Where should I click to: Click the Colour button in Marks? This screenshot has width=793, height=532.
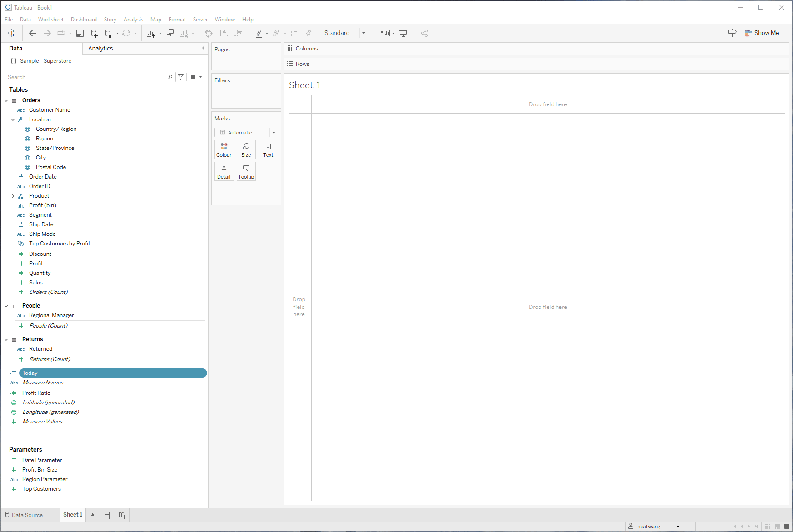[x=224, y=149]
